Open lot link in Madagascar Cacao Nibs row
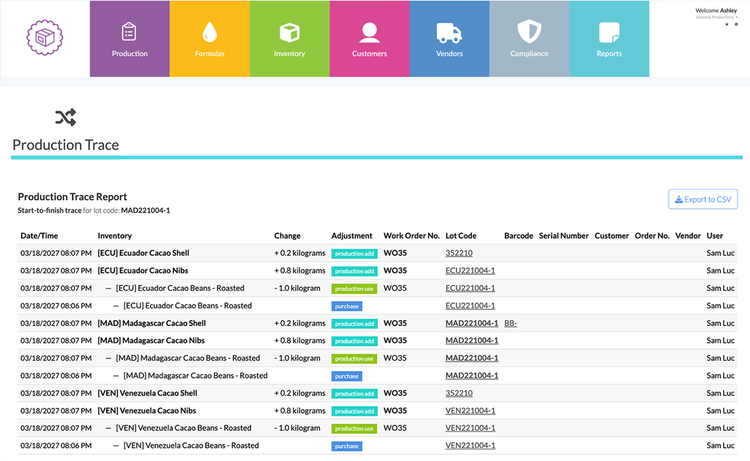The width and height of the screenshot is (750, 461). 472,340
